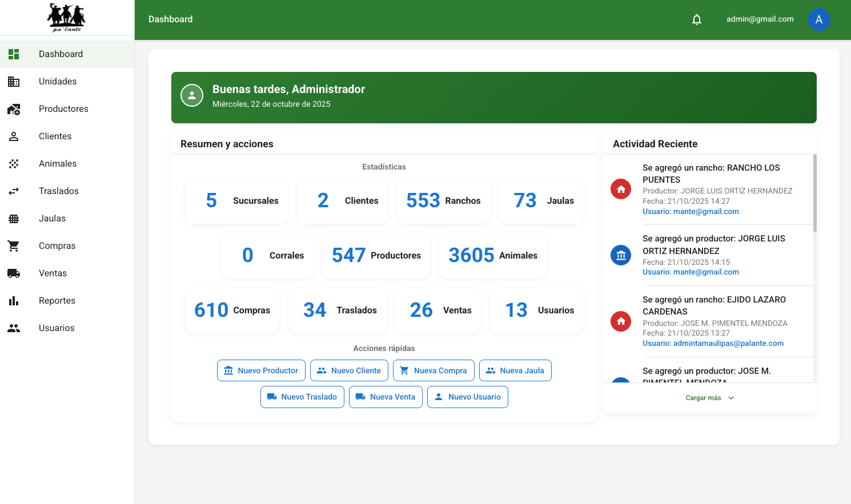Expand the Cargar más activity list
This screenshot has width=851, height=504.
pyautogui.click(x=709, y=398)
